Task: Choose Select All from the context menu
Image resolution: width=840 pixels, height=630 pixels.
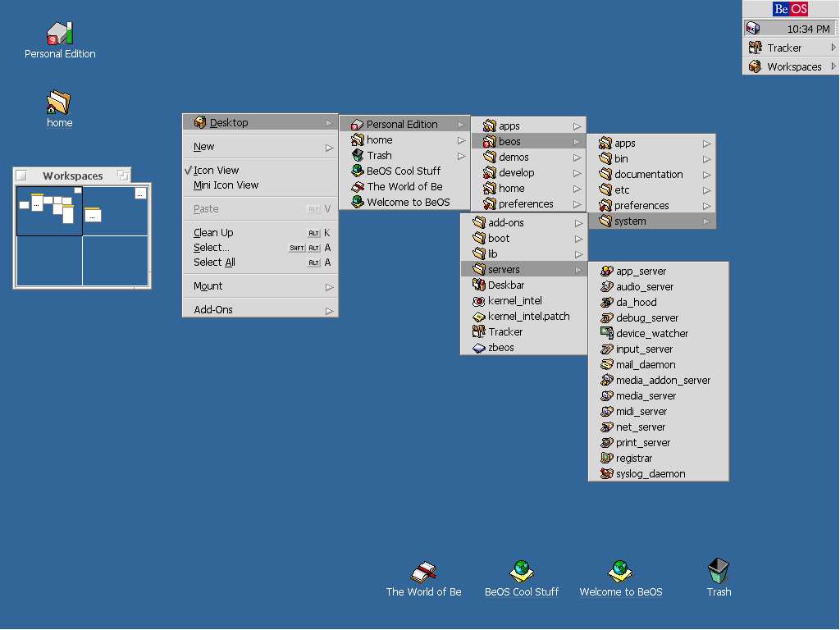Action: [x=260, y=262]
